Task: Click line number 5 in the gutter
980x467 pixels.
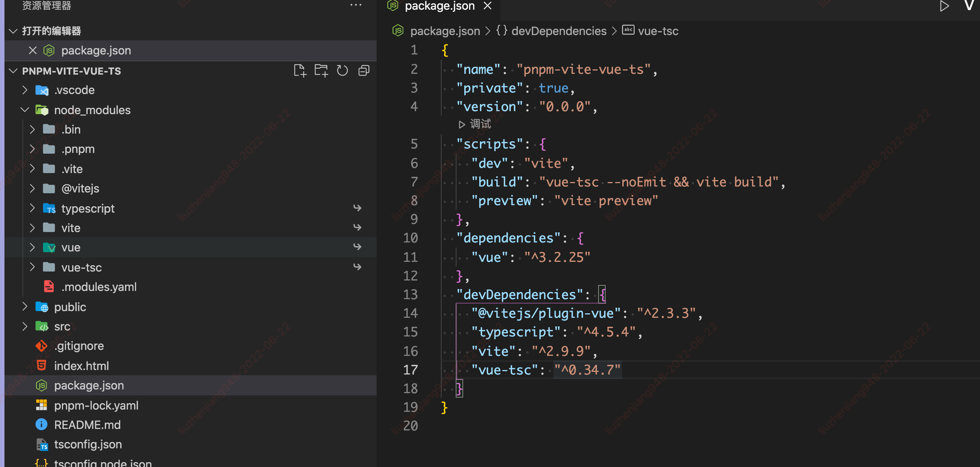Action: 414,144
